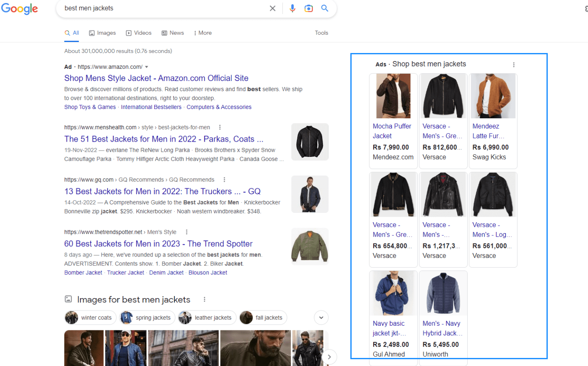Screen dimensions: 588x366
Task: Select the spring jackets filter chip
Action: click(147, 318)
